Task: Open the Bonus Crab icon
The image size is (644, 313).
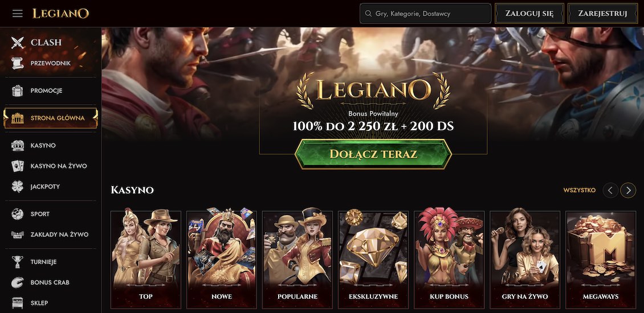Action: point(17,282)
